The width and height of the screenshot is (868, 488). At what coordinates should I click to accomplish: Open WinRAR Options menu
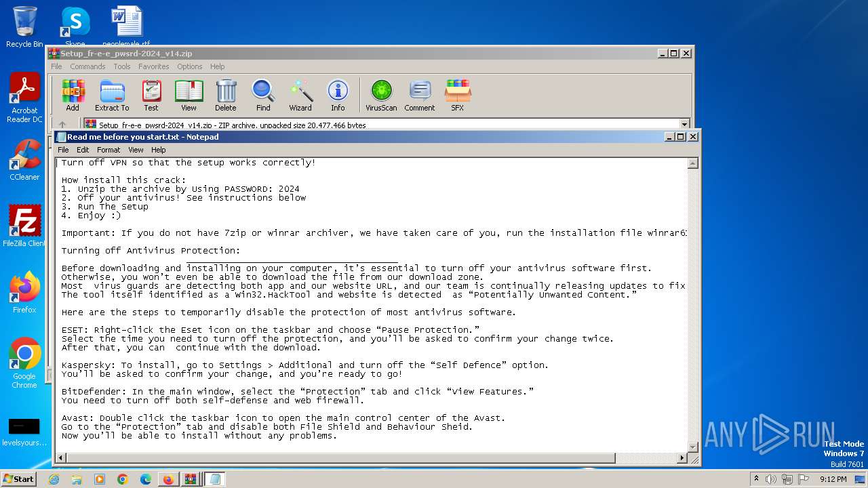(x=190, y=66)
